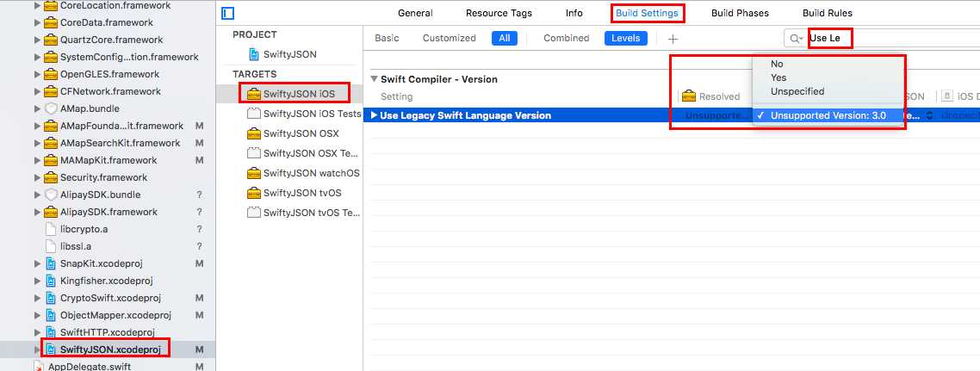Expand AMapSearchKit.framework tree item

pos(38,143)
